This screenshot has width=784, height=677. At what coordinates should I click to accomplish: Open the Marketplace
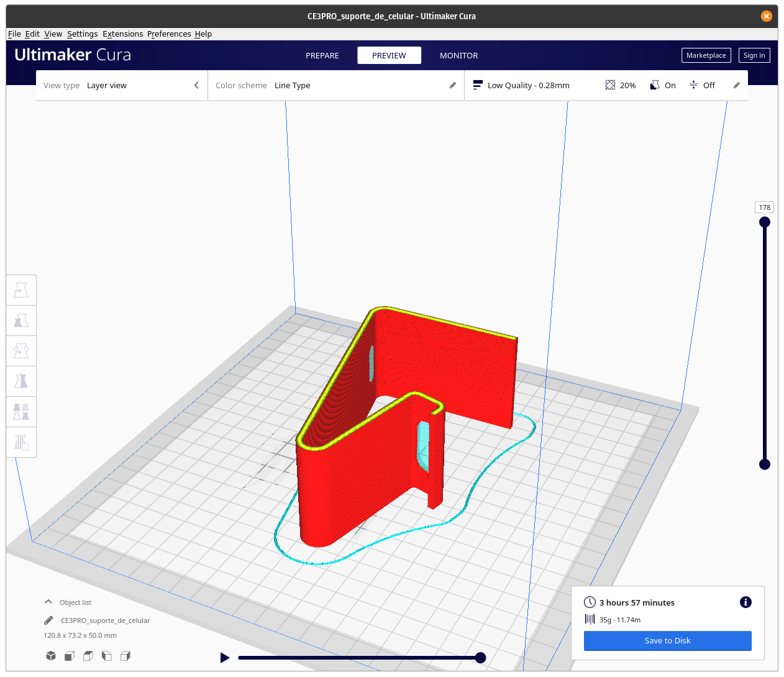[706, 55]
